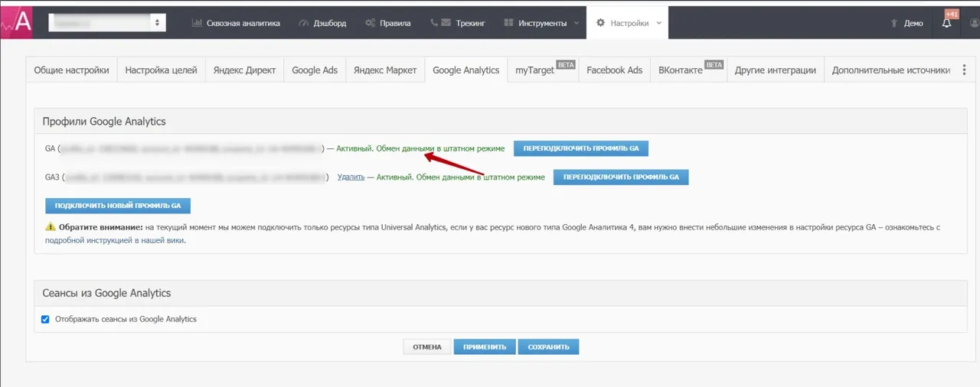
Task: Click the Применить button
Action: pyautogui.click(x=485, y=347)
